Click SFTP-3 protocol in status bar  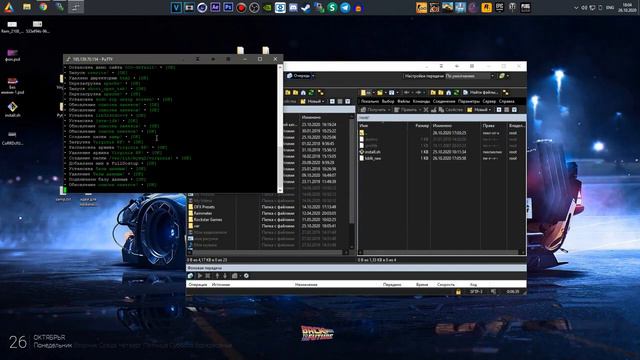point(476,292)
